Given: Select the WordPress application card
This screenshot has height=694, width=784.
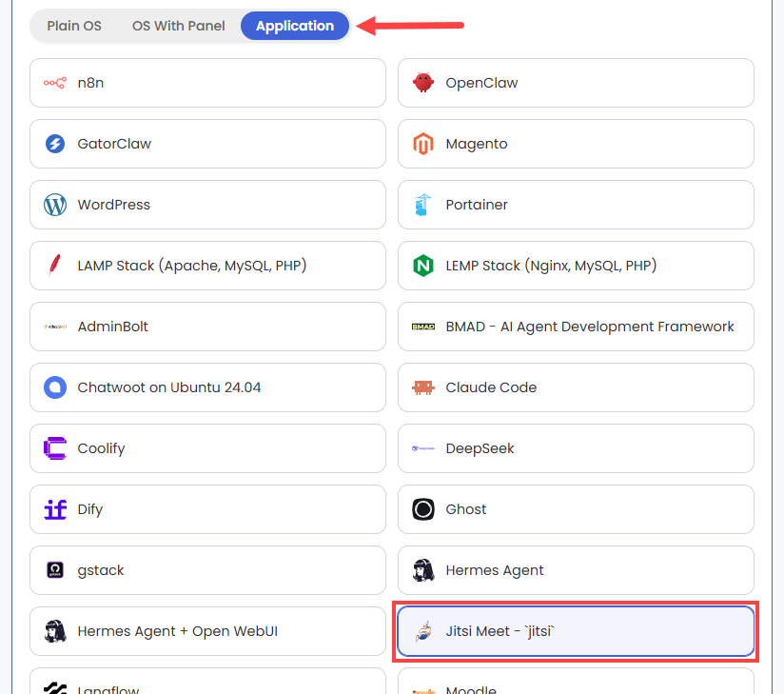Looking at the screenshot, I should pos(207,205).
